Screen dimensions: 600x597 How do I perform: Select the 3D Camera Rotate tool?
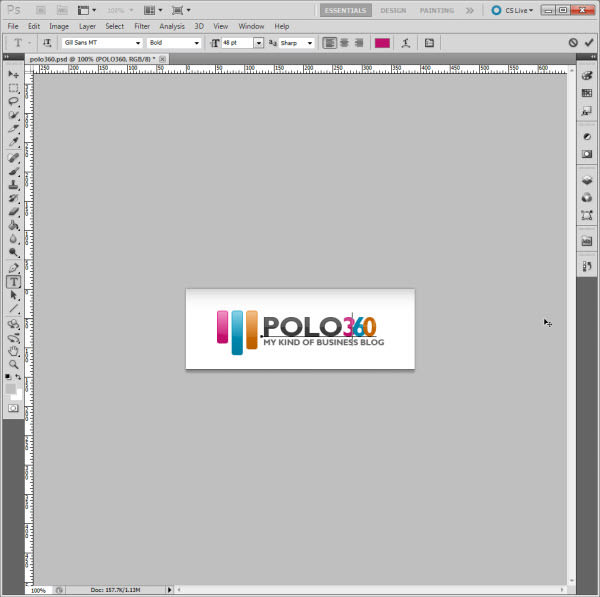click(x=13, y=338)
